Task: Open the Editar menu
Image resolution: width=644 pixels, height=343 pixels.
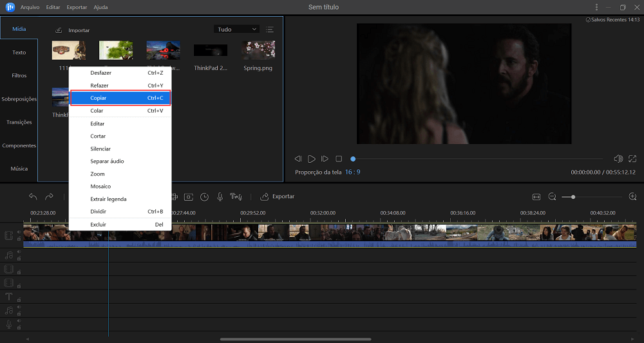Action: 53,7
